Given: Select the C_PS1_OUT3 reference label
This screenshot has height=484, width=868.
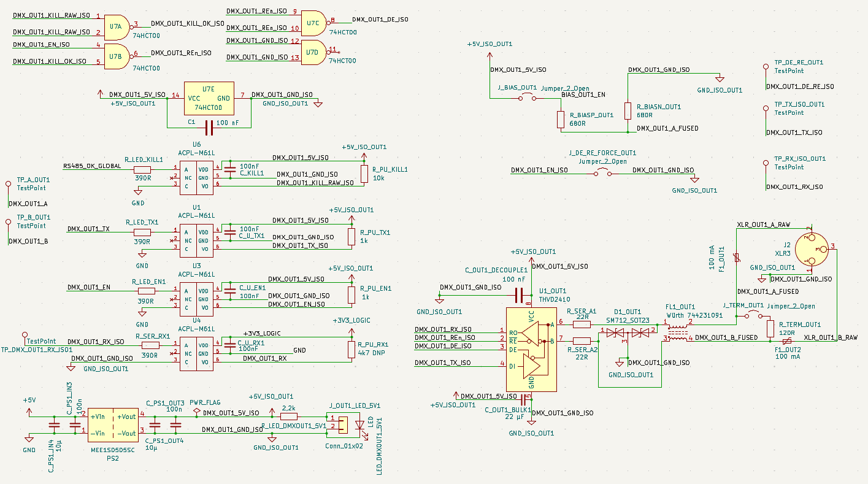Looking at the screenshot, I should point(165,402).
